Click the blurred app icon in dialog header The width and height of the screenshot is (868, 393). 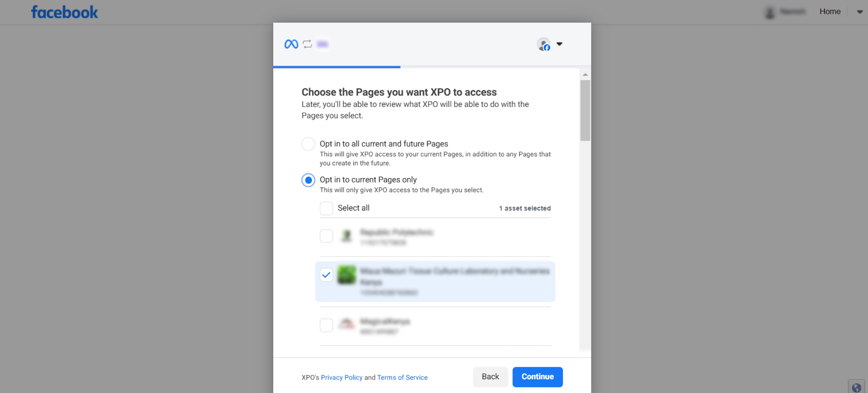[x=322, y=44]
